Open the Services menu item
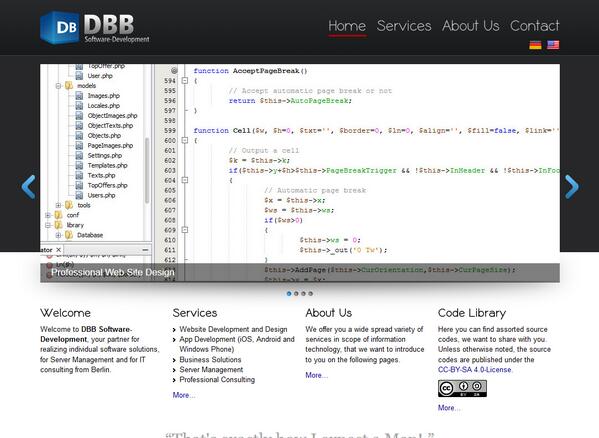The height and width of the screenshot is (438, 599). [404, 26]
